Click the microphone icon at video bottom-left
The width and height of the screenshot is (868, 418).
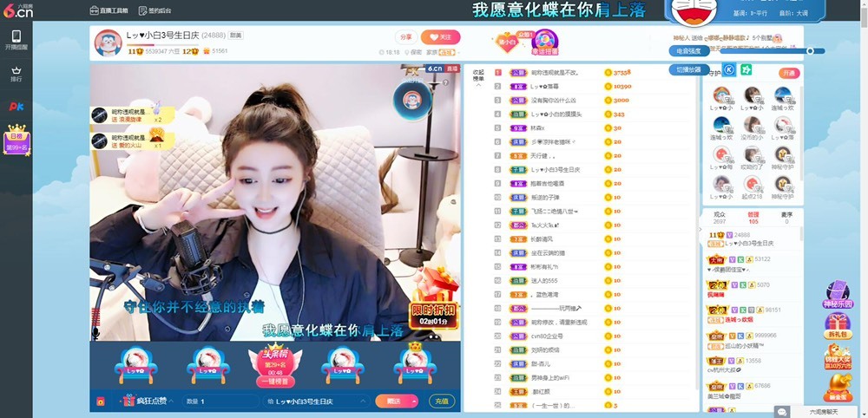95,332
